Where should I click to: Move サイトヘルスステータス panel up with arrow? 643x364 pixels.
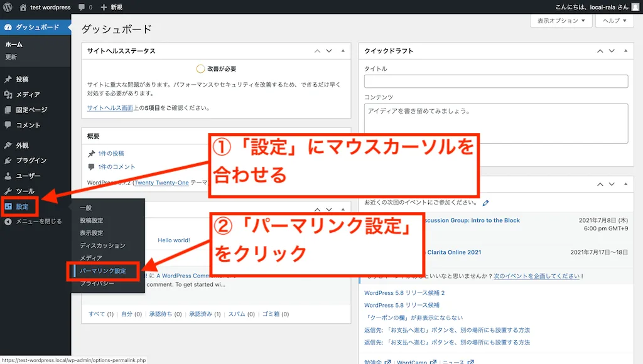point(317,51)
